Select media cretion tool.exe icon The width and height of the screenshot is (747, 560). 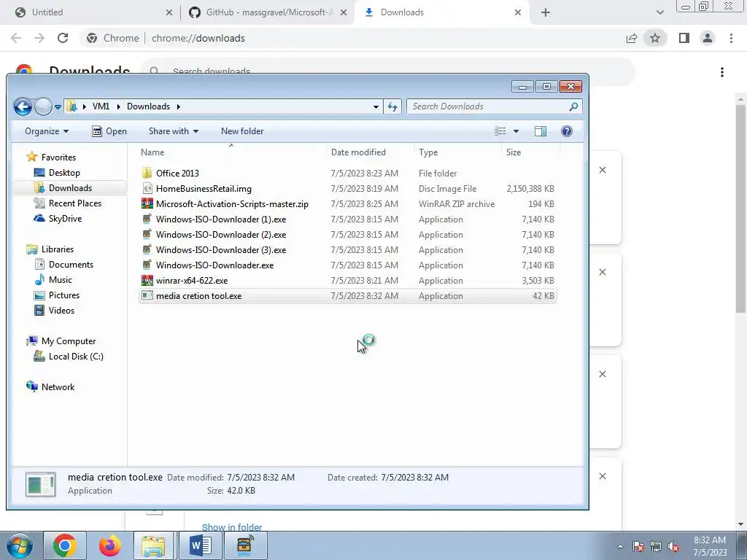[147, 296]
